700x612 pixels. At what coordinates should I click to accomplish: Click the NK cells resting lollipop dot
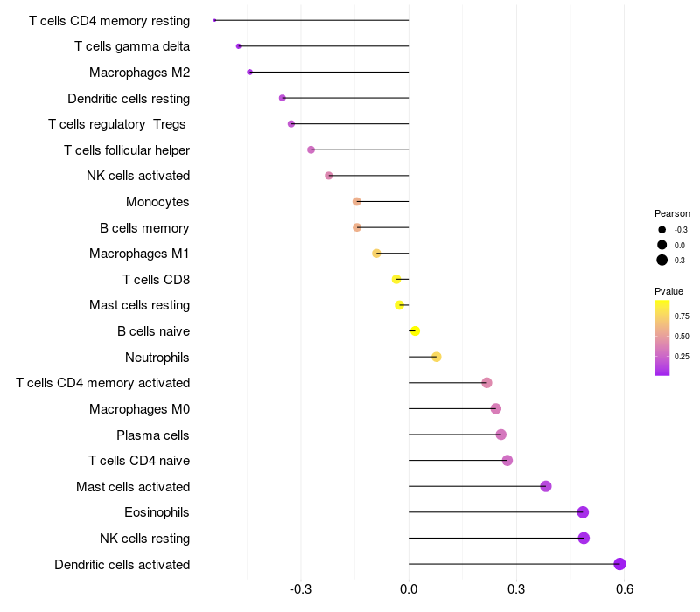[x=584, y=538]
